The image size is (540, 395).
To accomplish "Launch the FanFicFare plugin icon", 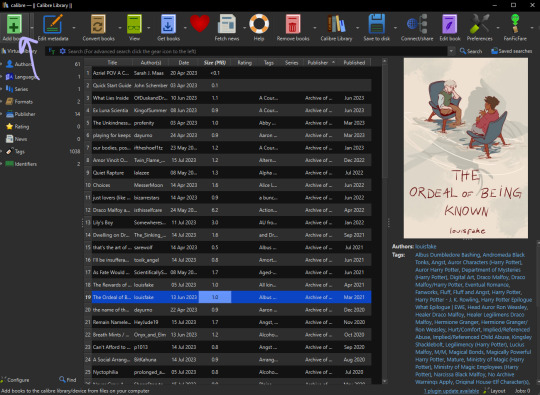I will (515, 24).
